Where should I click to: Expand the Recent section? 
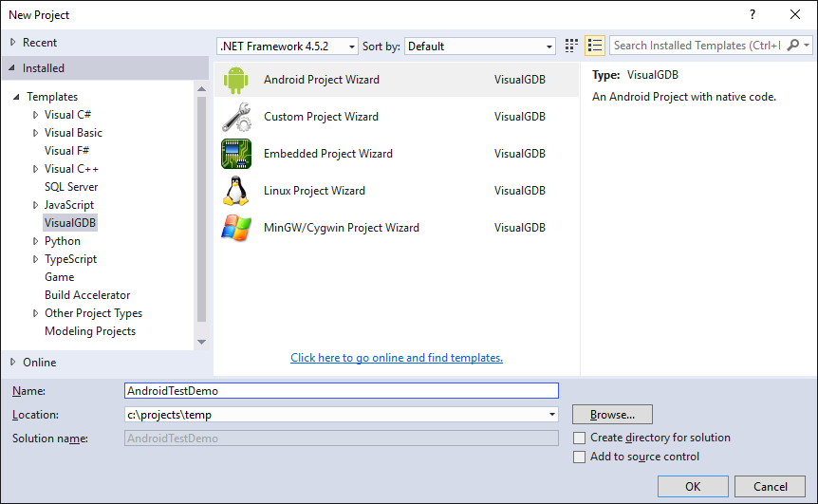point(13,43)
